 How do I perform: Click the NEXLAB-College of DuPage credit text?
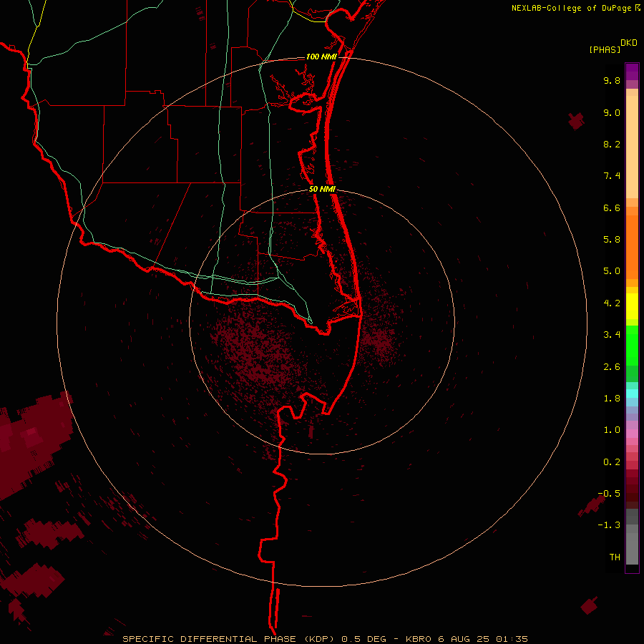tap(571, 8)
